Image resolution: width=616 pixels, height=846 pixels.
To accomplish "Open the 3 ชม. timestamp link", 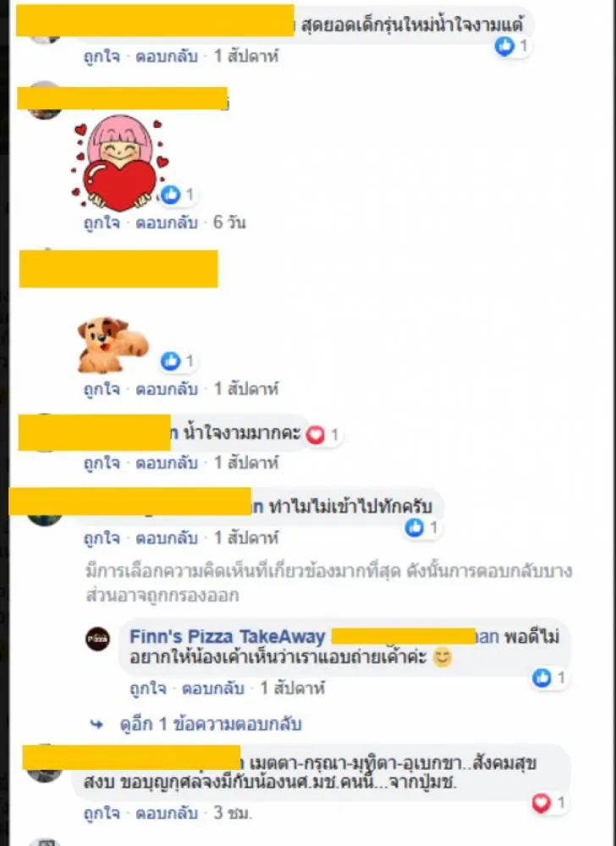I will pyautogui.click(x=233, y=812).
